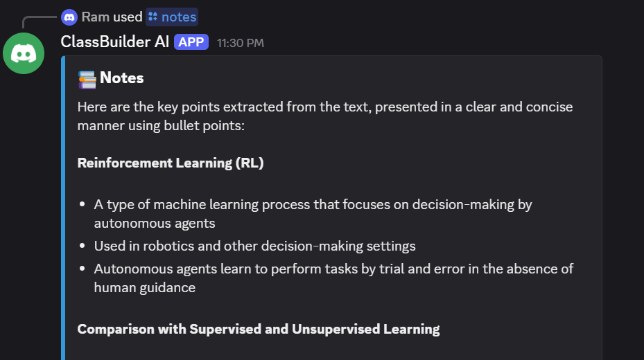Click the green ClassBuilder AI avatar
Viewport: 644px width, 360px height.
pos(24,53)
